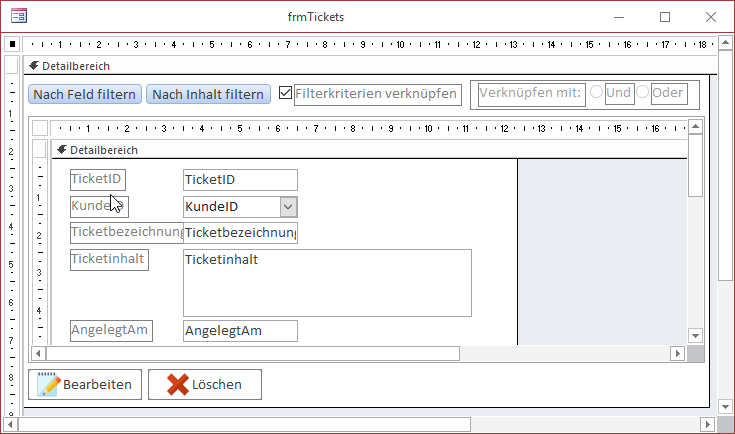This screenshot has height=434, width=735.
Task: Click the subform scroll-down arrow
Action: pos(696,336)
